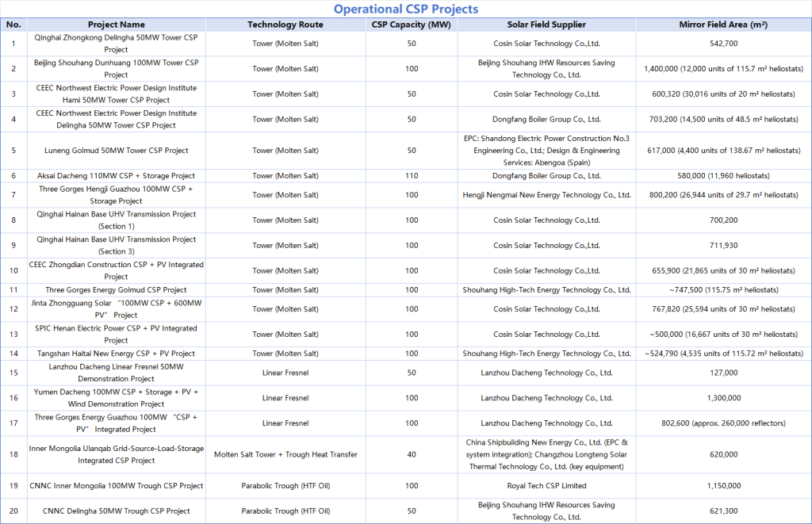The width and height of the screenshot is (812, 524).
Task: Click the "Operational CSP Projects" table title
Action: pos(405,10)
